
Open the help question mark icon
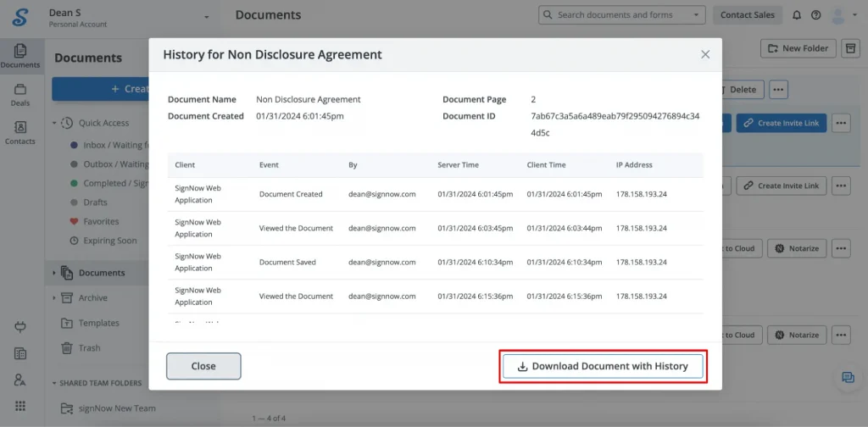point(815,15)
